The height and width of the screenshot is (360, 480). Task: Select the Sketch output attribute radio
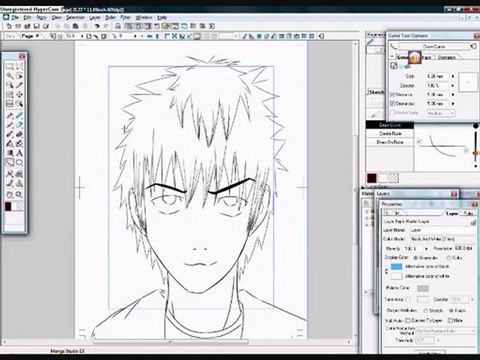pyautogui.click(x=426, y=310)
